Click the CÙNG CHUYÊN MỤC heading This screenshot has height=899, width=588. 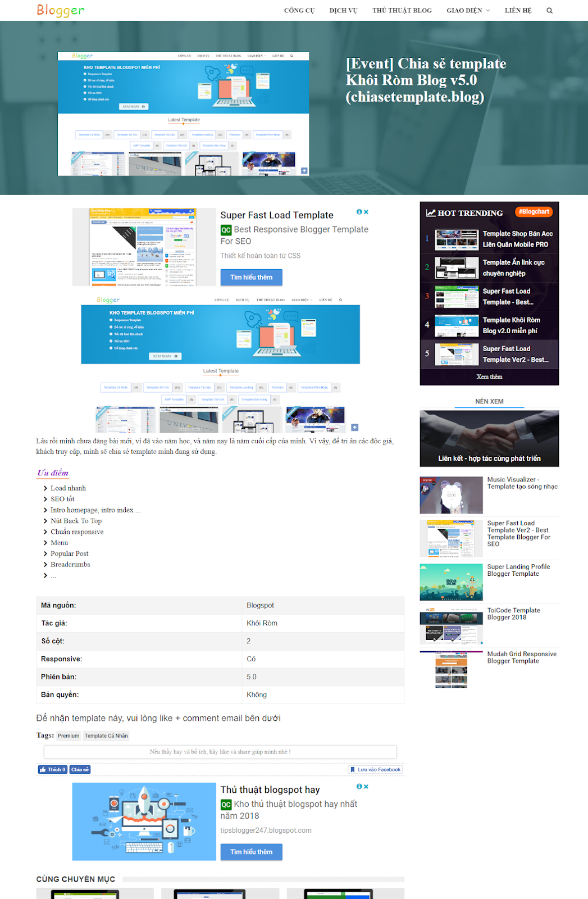click(x=76, y=879)
